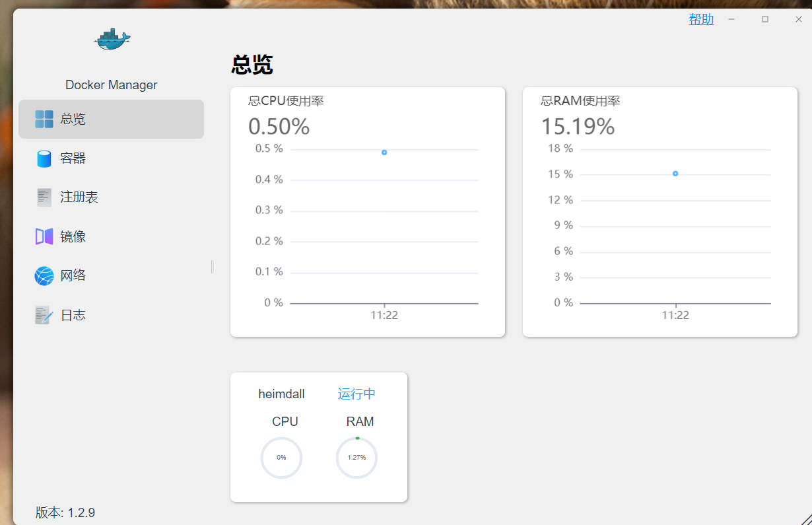
Task: Click the 注册表 registry document icon
Action: click(x=44, y=197)
